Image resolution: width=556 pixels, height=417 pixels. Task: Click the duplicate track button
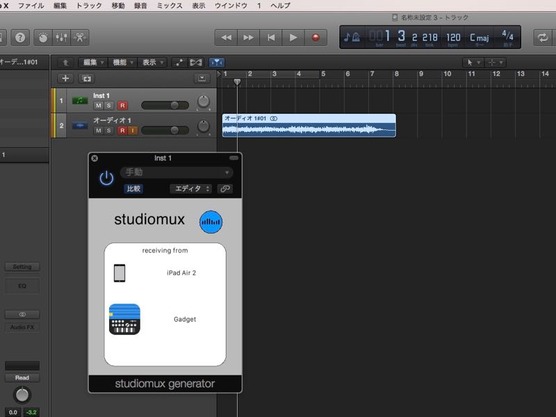pos(87,78)
